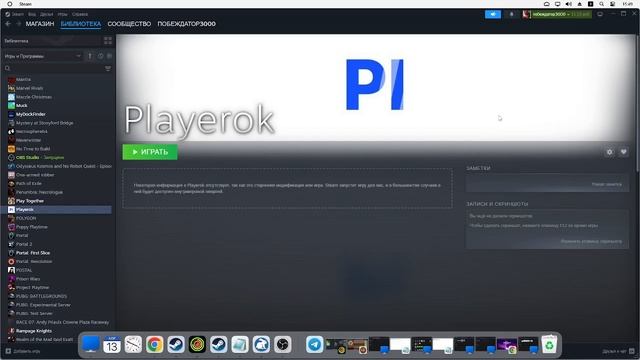Click the Big Picture mode monitor icon
The height and width of the screenshot is (360, 640).
coord(600,14)
